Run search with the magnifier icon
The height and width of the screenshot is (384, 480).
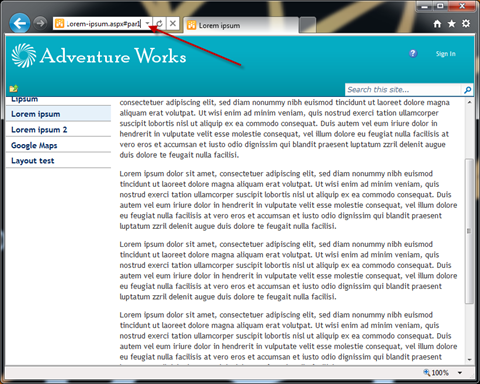[467, 90]
